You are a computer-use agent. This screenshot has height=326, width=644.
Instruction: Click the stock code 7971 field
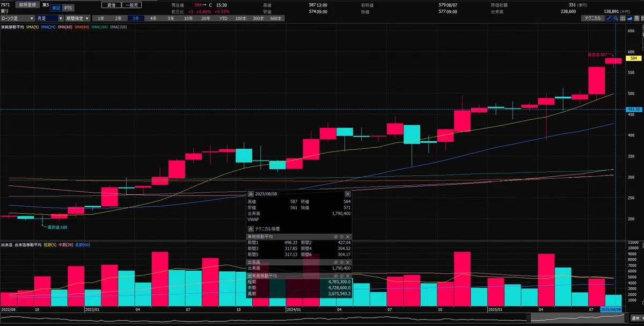click(6, 4)
